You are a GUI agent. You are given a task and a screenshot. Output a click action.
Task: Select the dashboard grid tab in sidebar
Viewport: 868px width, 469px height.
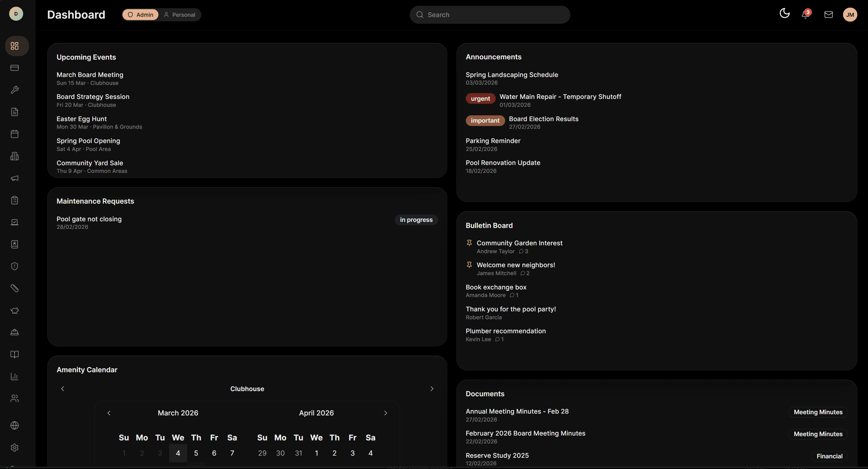(16, 46)
